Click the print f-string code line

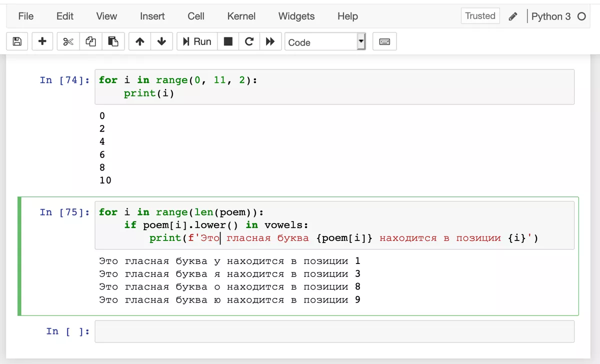(344, 238)
